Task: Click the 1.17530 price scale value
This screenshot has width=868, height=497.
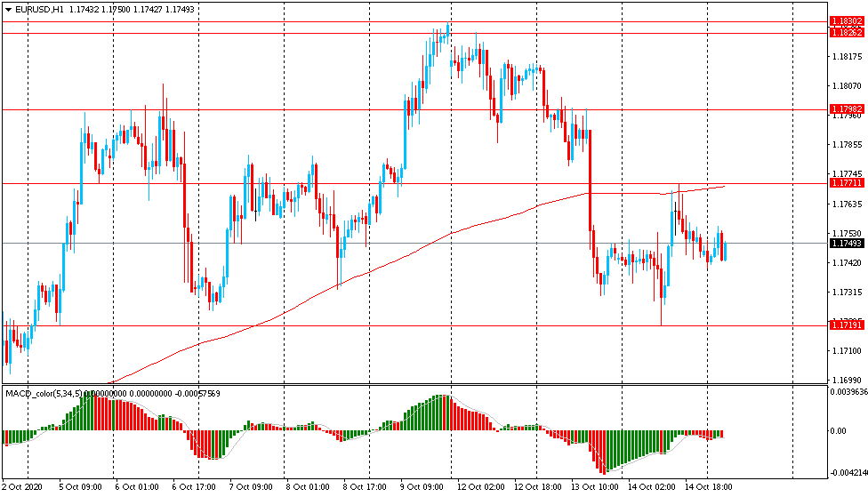Action: [x=847, y=234]
